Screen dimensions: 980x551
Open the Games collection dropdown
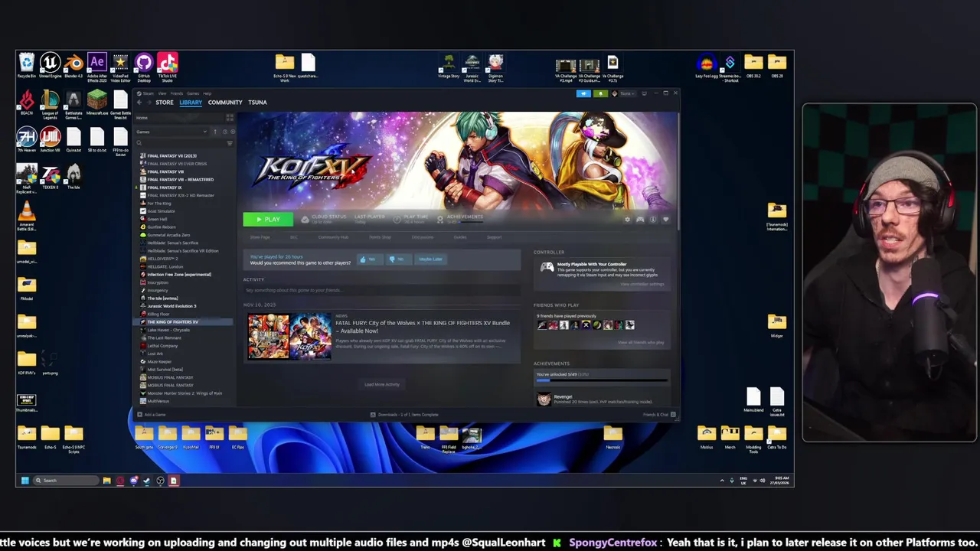171,132
